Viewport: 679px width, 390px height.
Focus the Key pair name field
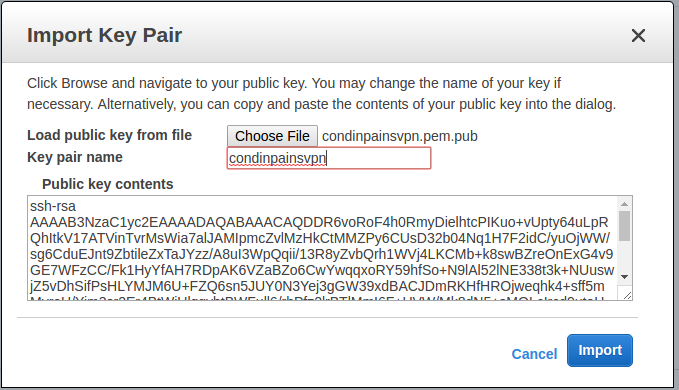tap(329, 158)
